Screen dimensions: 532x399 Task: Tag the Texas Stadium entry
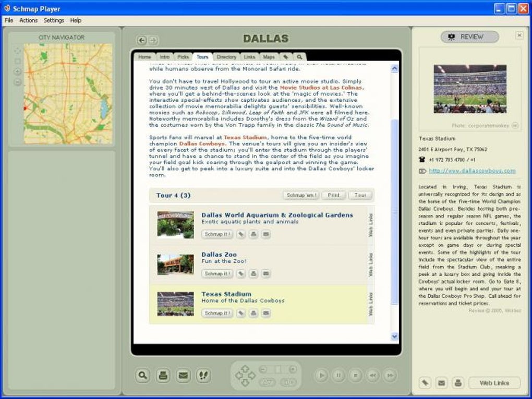(241, 313)
